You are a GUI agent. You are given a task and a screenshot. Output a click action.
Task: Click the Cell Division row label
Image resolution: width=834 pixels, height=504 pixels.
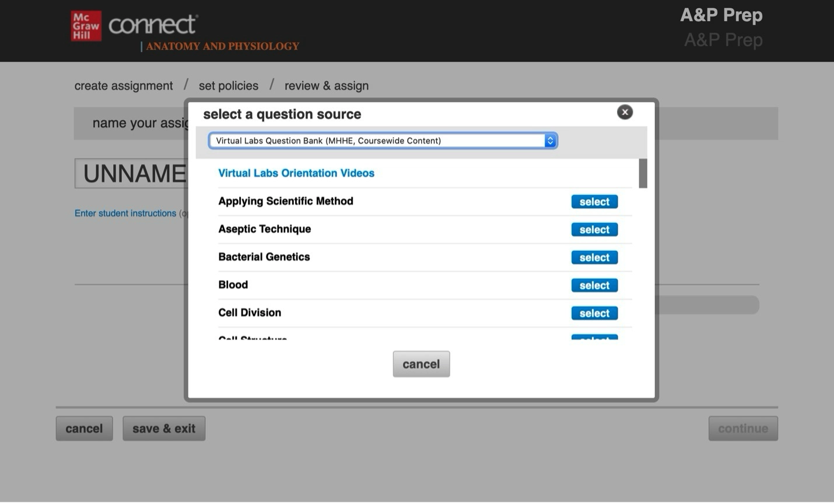pos(250,313)
